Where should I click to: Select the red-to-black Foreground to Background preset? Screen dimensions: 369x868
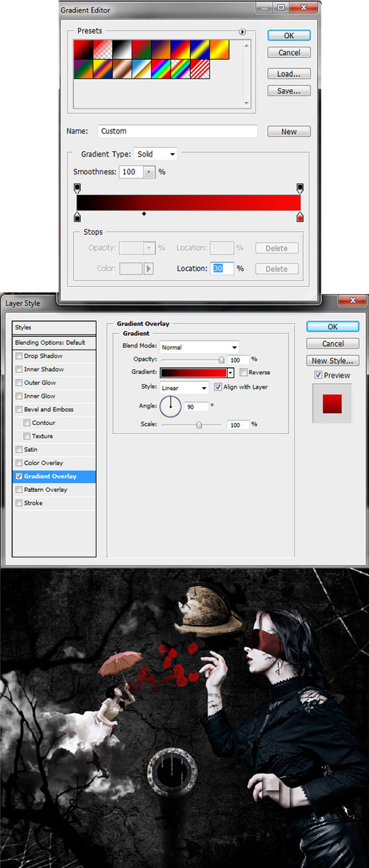pos(83,49)
